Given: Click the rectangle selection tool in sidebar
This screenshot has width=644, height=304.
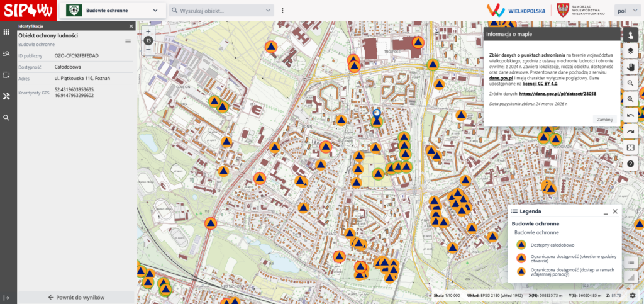Looking at the screenshot, I should coord(6,75).
